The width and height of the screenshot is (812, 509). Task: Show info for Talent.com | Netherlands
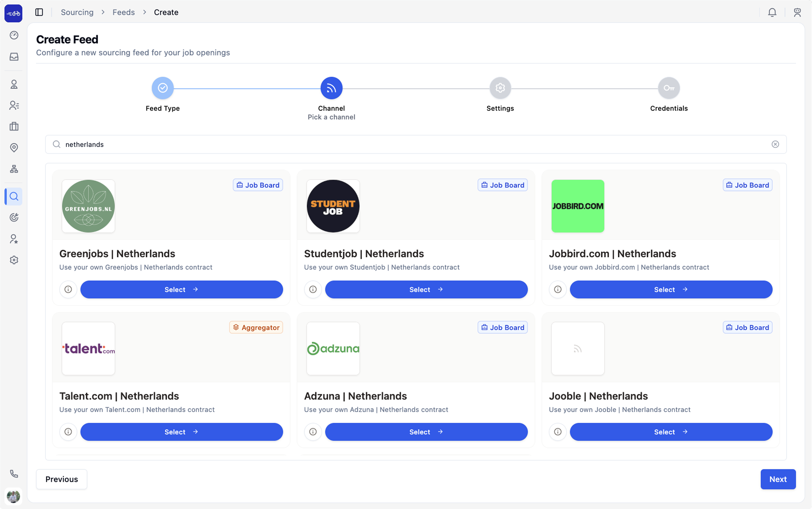(68, 432)
